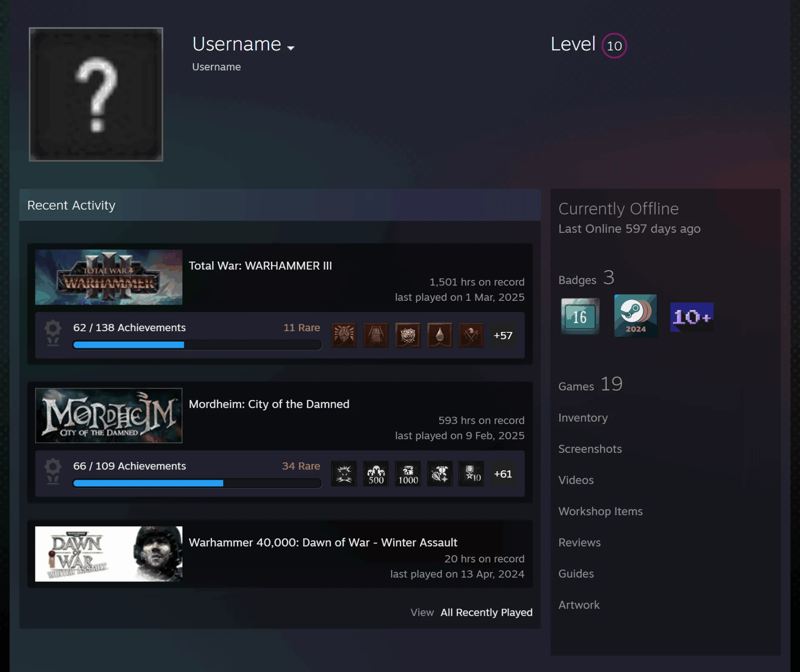Click the Level 10 circle badge

pyautogui.click(x=614, y=45)
